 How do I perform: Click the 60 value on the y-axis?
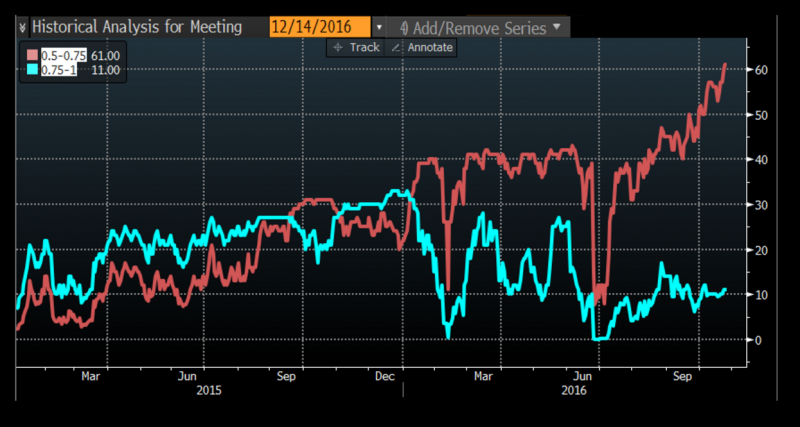pyautogui.click(x=761, y=69)
